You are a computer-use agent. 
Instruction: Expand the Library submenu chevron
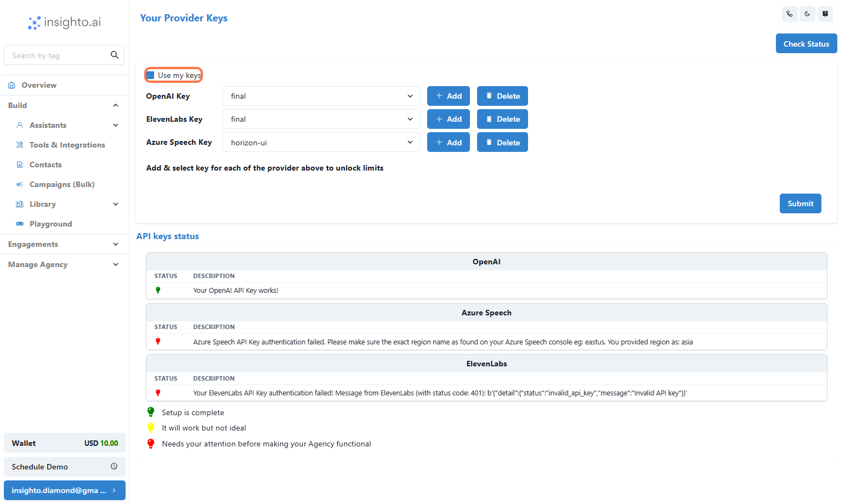coord(116,204)
